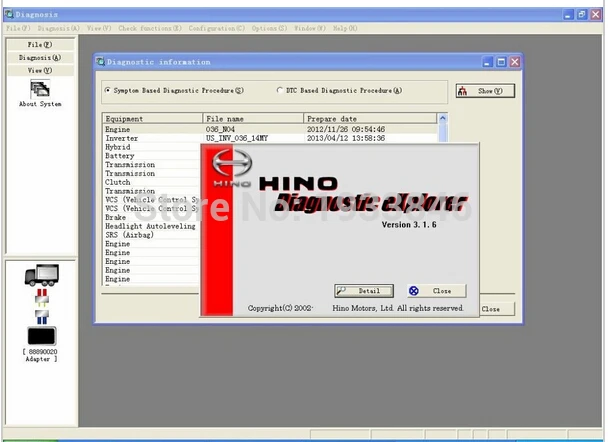608x442 pixels.
Task: Click the Hino logo in splash dialog
Action: [232, 167]
